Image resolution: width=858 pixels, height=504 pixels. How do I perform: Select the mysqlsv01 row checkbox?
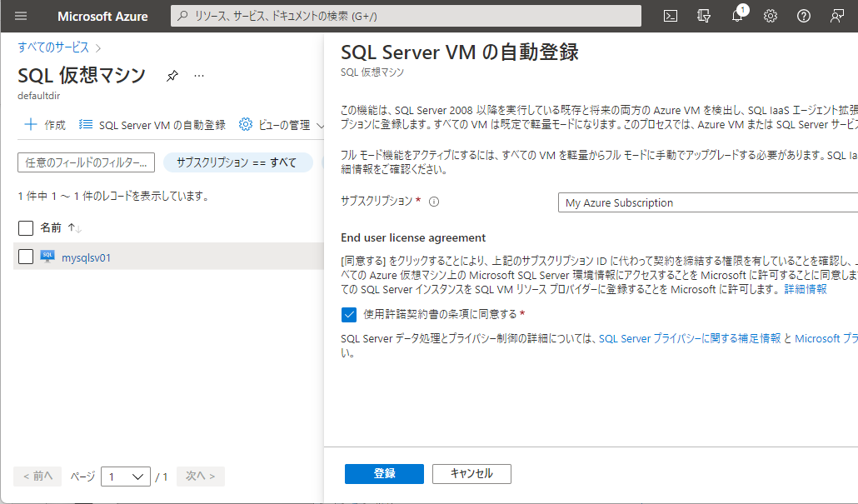point(24,257)
